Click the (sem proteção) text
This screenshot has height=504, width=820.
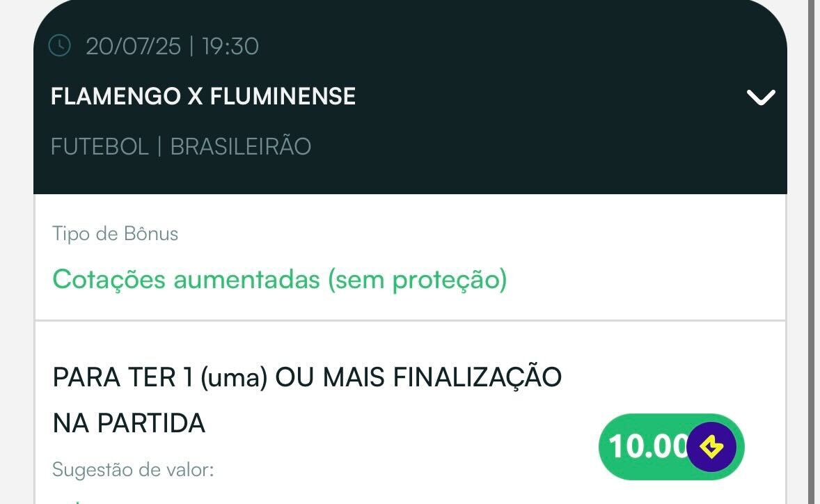tap(417, 279)
